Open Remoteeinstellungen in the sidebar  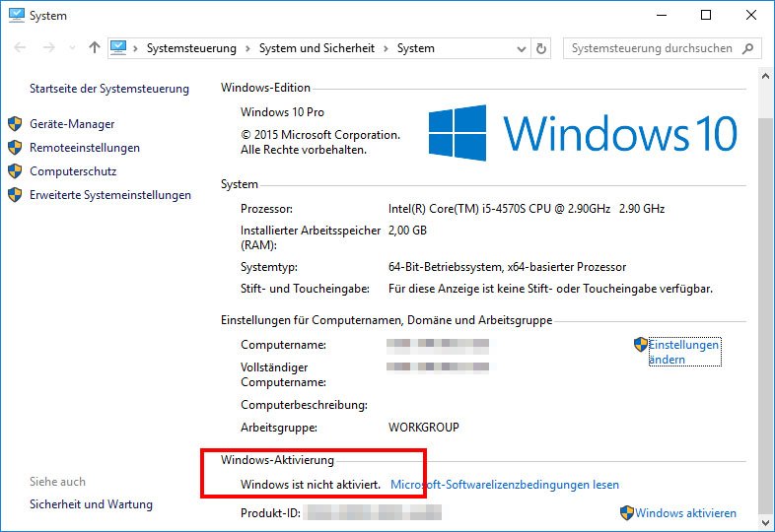[85, 148]
